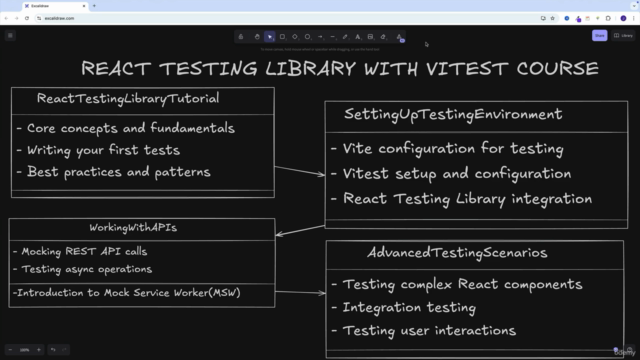Select the Insert image tool

tap(370, 37)
